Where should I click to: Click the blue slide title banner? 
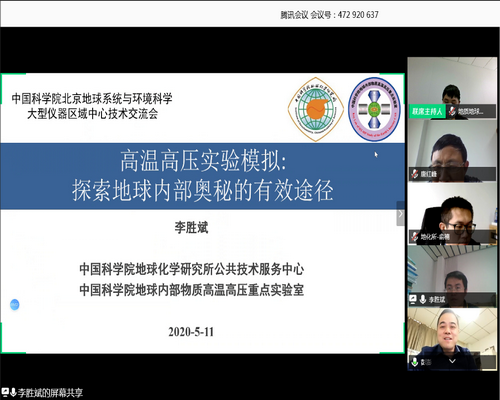click(x=203, y=176)
